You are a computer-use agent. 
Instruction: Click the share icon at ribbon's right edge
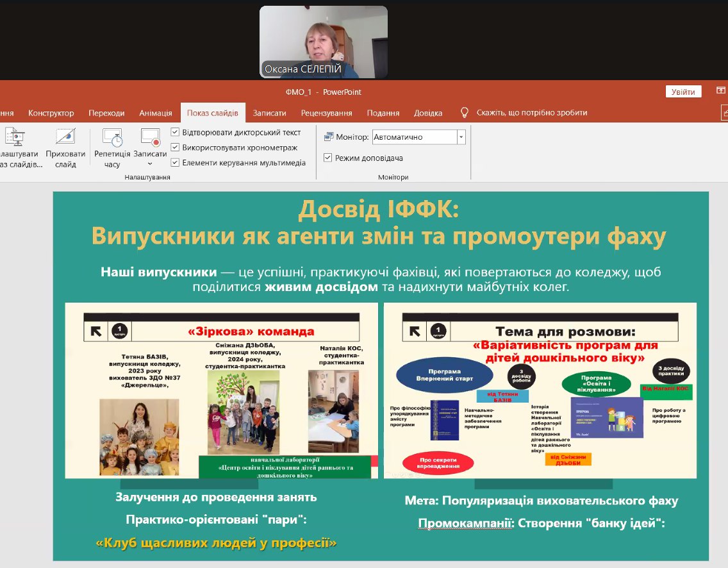[724, 113]
